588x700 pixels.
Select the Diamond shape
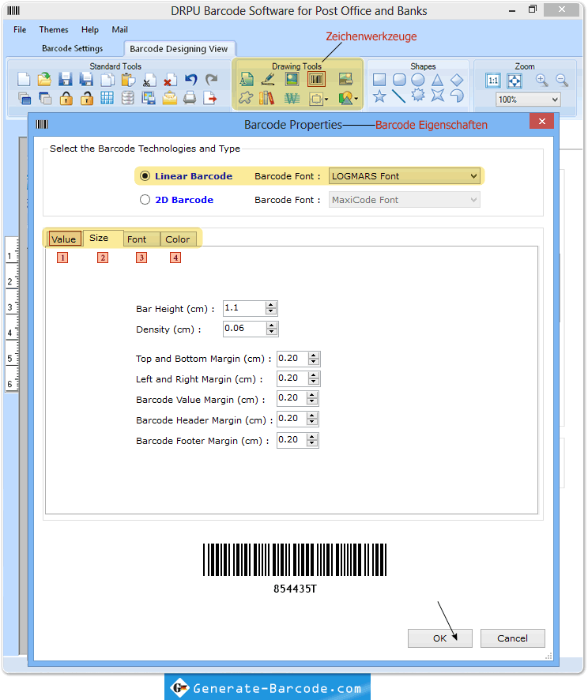[x=457, y=80]
